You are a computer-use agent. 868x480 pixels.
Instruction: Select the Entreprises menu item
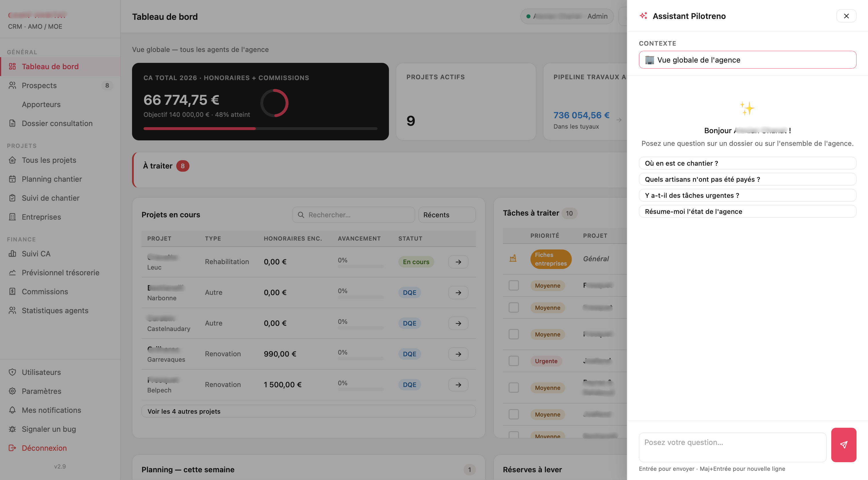pyautogui.click(x=60, y=217)
